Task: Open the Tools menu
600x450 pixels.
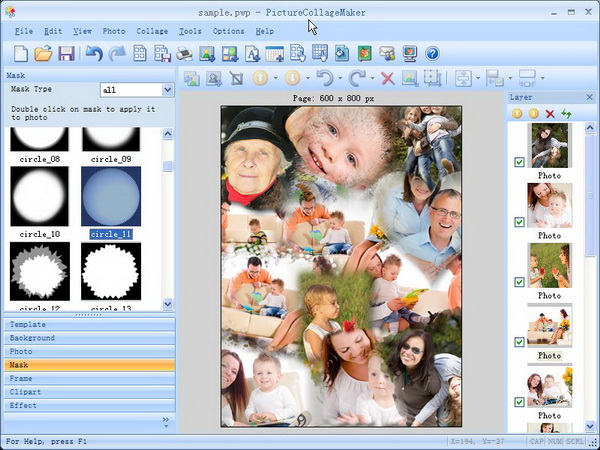Action: [x=189, y=31]
